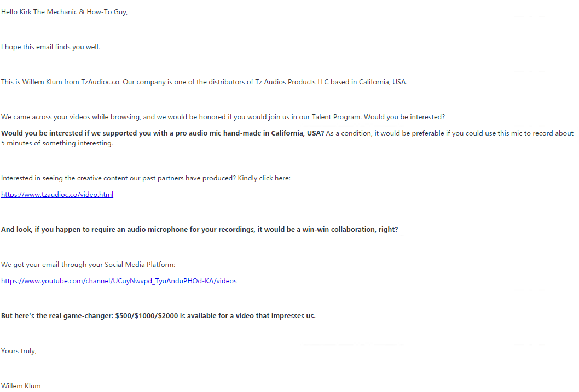
Task: Click the "Yours truly," closing
Action: tap(19, 351)
